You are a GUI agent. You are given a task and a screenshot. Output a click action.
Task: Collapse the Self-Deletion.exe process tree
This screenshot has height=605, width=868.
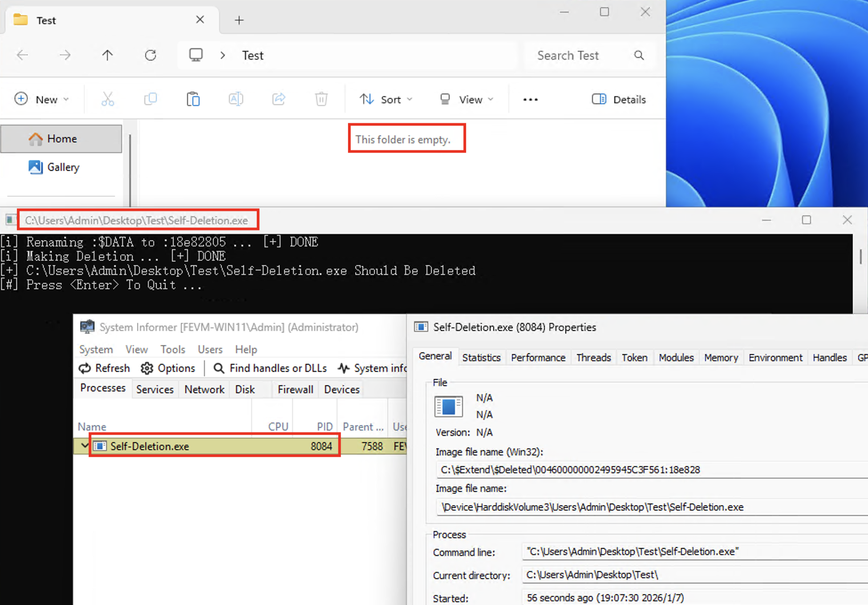click(x=84, y=445)
